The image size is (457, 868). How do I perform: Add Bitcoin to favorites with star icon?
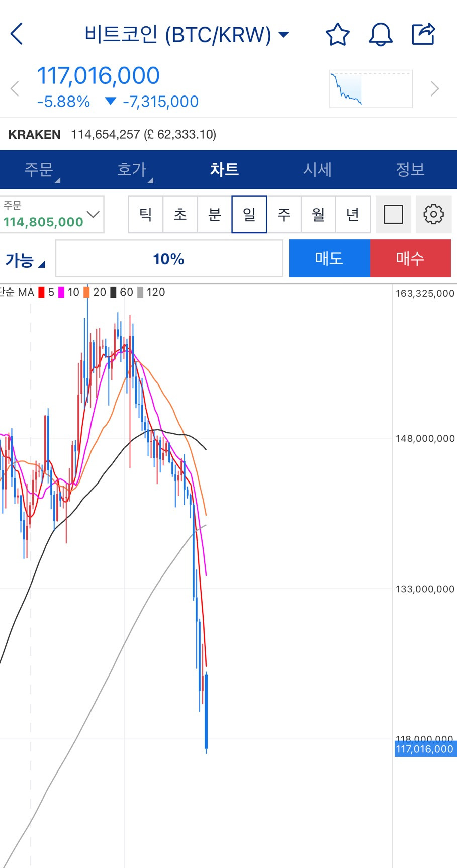point(337,35)
